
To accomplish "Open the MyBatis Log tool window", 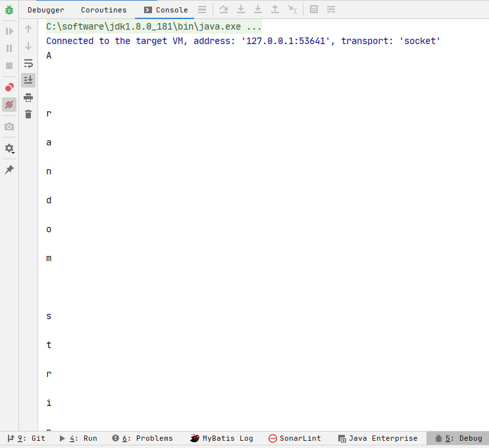I will click(222, 438).
